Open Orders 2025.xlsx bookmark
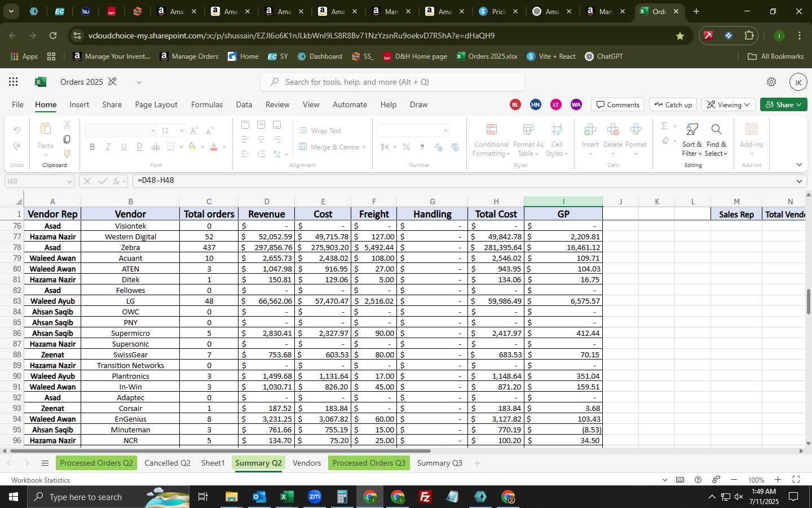Image resolution: width=812 pixels, height=508 pixels. coord(487,56)
